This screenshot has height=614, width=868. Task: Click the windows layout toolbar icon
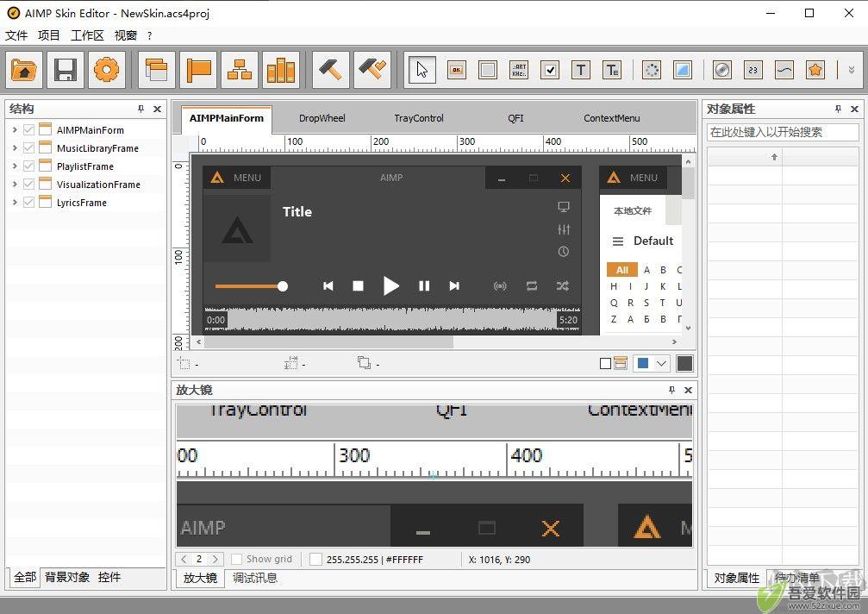pos(157,70)
